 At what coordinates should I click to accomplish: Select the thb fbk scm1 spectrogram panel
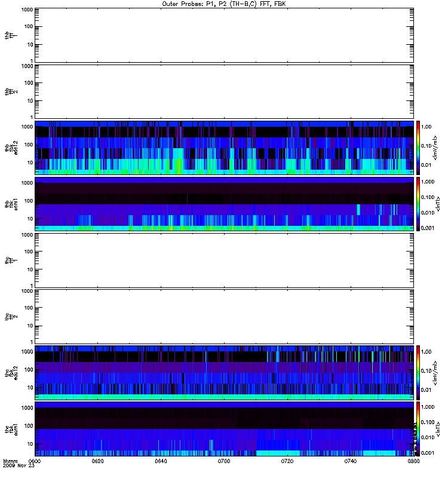coord(225,204)
